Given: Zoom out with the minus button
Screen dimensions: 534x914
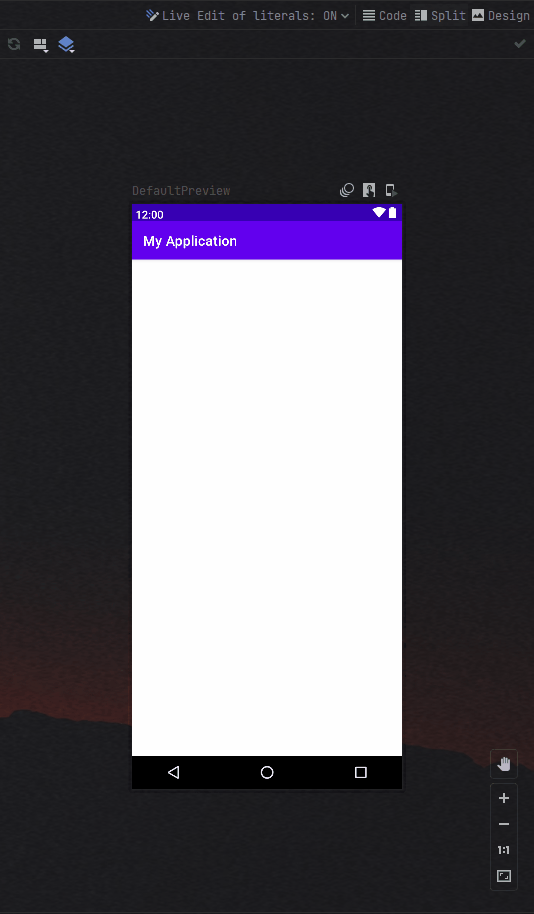Looking at the screenshot, I should point(504,824).
